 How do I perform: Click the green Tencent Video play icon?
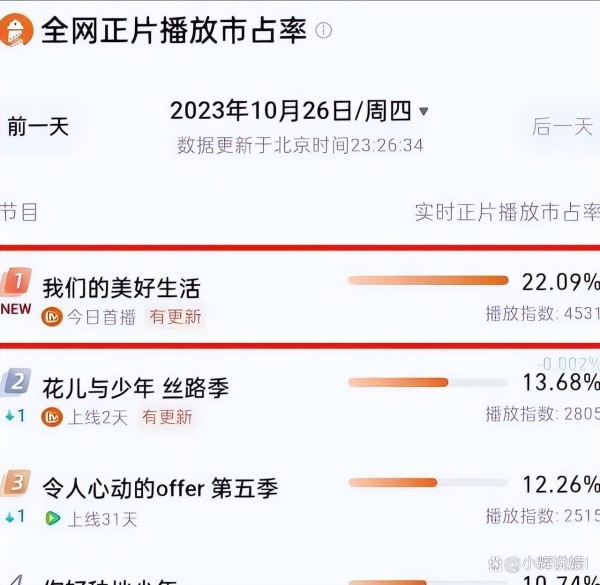(x=53, y=518)
